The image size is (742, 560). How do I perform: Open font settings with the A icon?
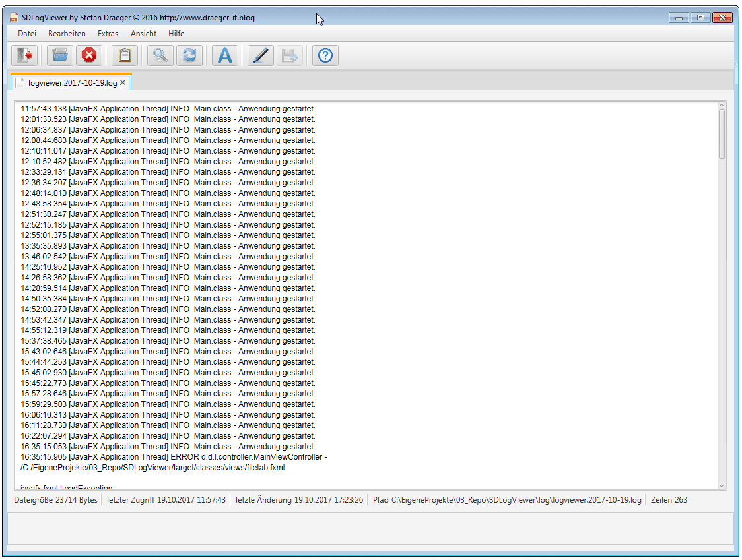point(225,56)
